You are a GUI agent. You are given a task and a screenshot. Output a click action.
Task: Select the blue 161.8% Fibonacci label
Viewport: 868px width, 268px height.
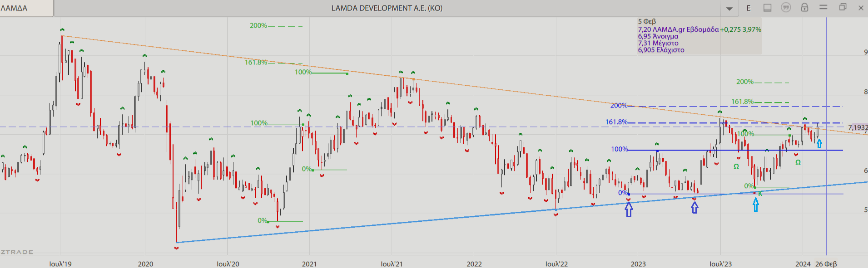[x=616, y=122]
